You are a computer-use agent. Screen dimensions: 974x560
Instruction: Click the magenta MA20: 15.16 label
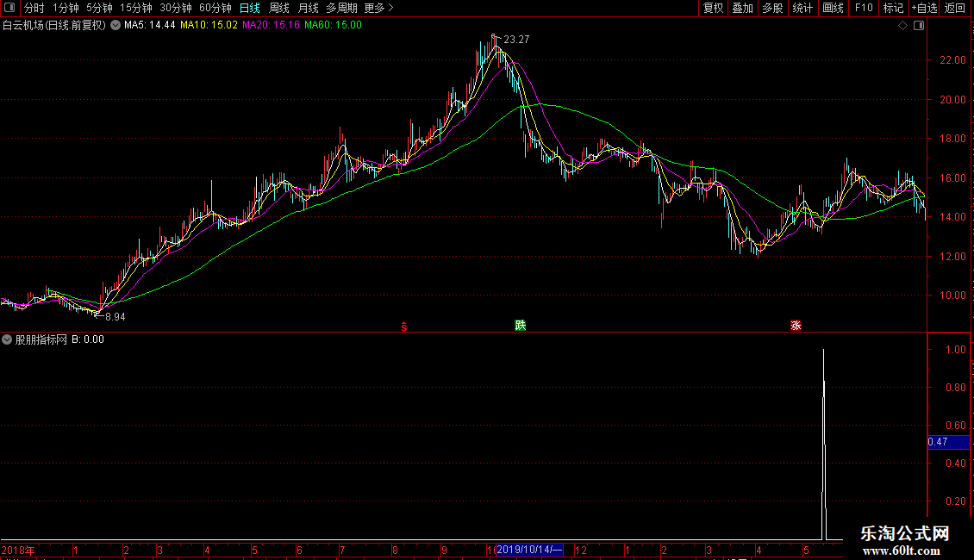(x=271, y=26)
